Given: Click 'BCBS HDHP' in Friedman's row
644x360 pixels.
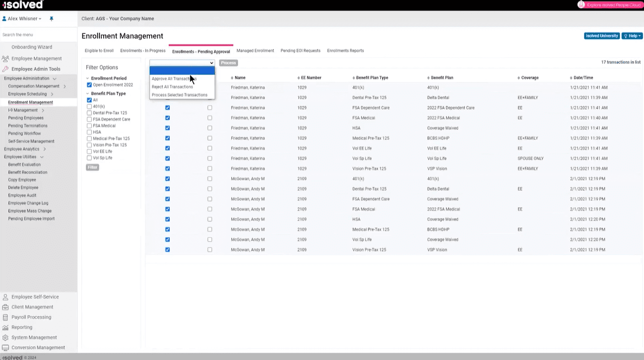Looking at the screenshot, I should [x=438, y=138].
